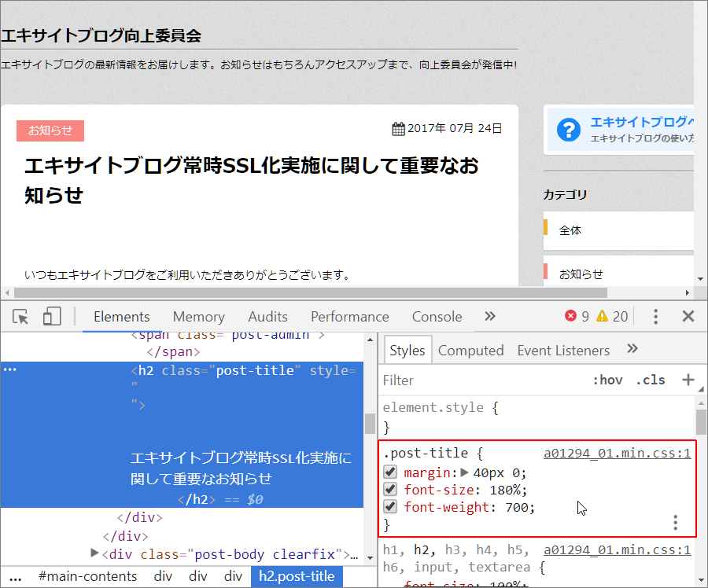Click the page scrollbar right arrow
Image resolution: width=708 pixels, height=588 pixels.
coord(688,293)
